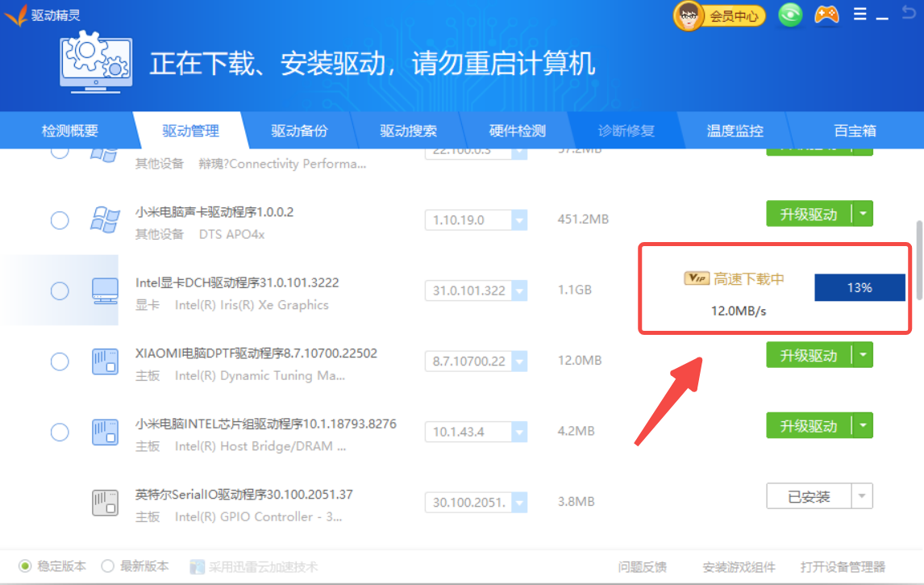Switch to the 驱动备份 tab

[299, 131]
